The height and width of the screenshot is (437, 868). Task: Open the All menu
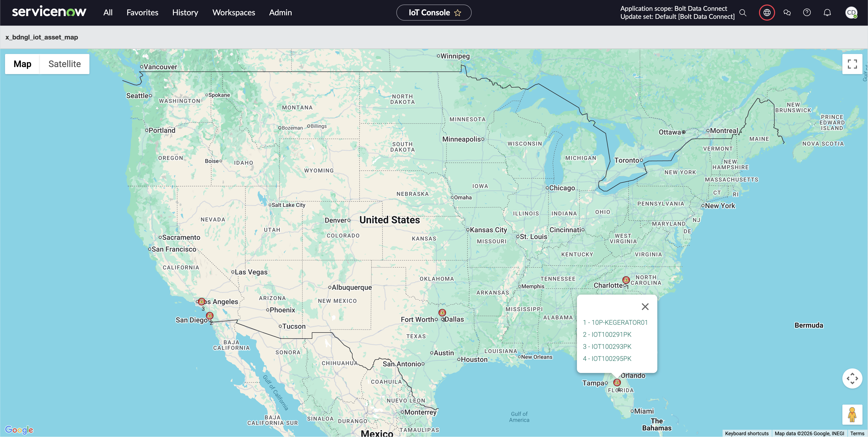point(108,13)
